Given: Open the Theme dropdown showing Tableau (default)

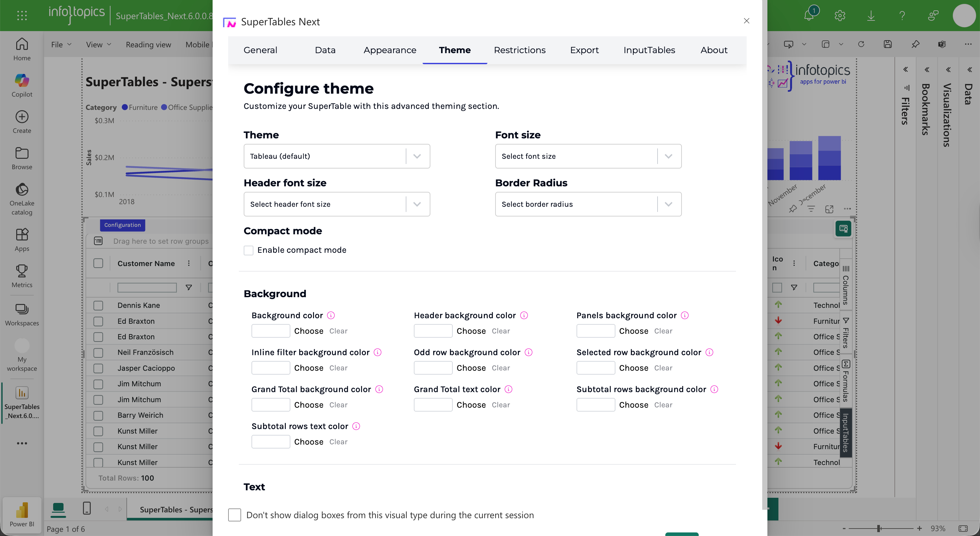Looking at the screenshot, I should [x=336, y=156].
